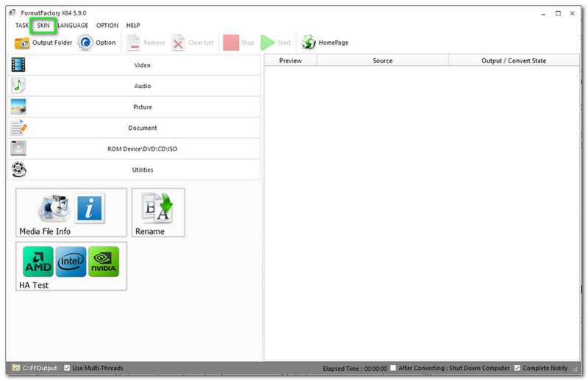Click the Video filmstrip icon
This screenshot has height=381, width=588.
point(18,65)
